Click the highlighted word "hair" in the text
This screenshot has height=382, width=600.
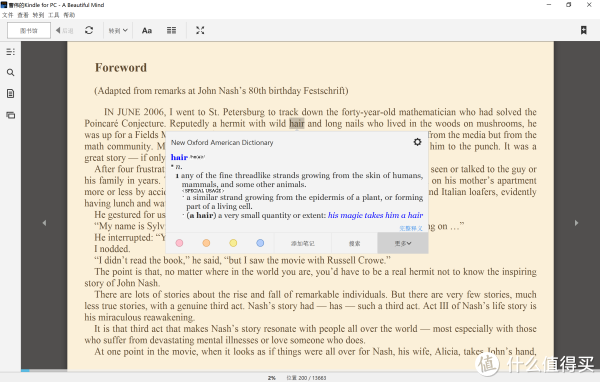coord(297,123)
